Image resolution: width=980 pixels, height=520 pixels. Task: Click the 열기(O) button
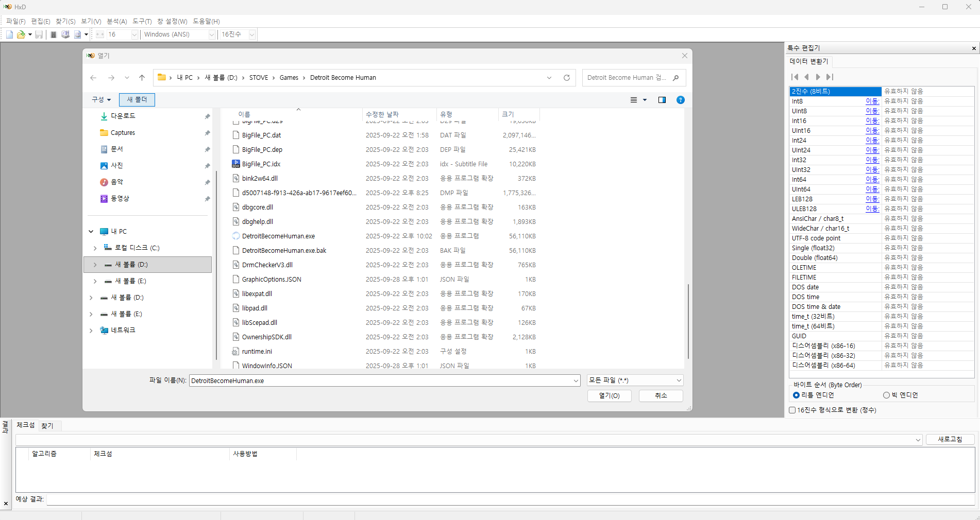(609, 395)
